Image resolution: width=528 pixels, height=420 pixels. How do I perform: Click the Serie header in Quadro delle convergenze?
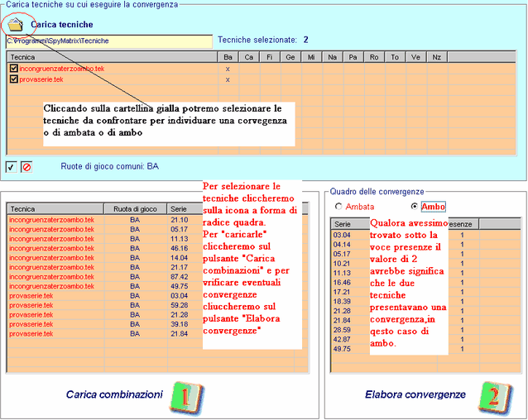pyautogui.click(x=350, y=224)
